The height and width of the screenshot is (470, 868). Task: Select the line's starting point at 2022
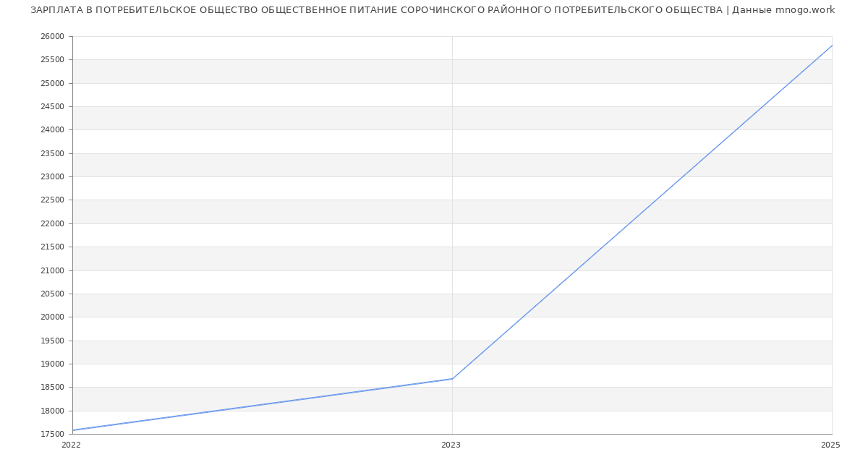73,430
